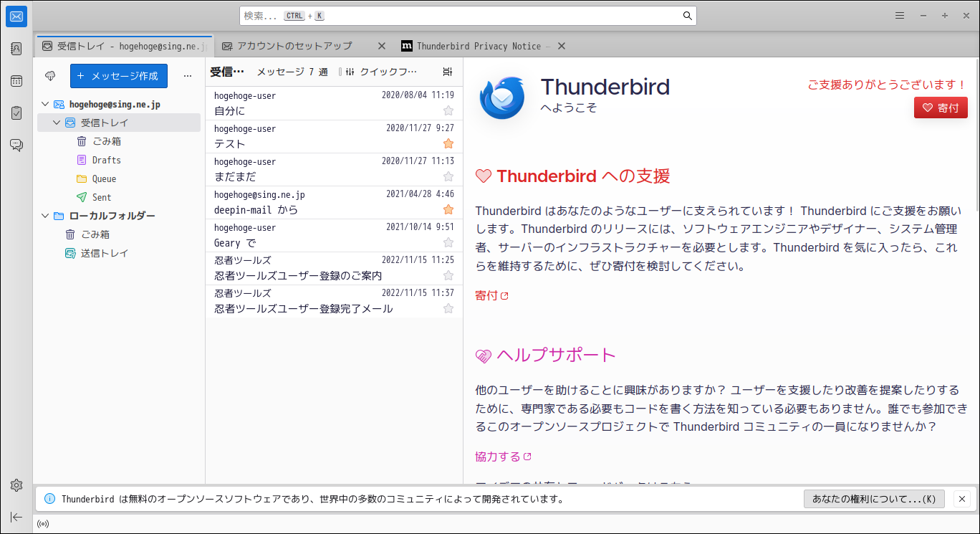Image resolution: width=980 pixels, height=534 pixels.
Task: Open message Geary で
Action: point(334,236)
